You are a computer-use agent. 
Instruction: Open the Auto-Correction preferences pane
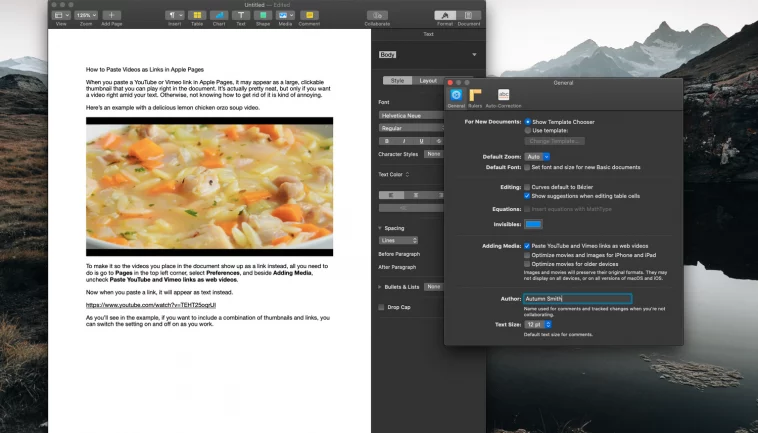(503, 98)
